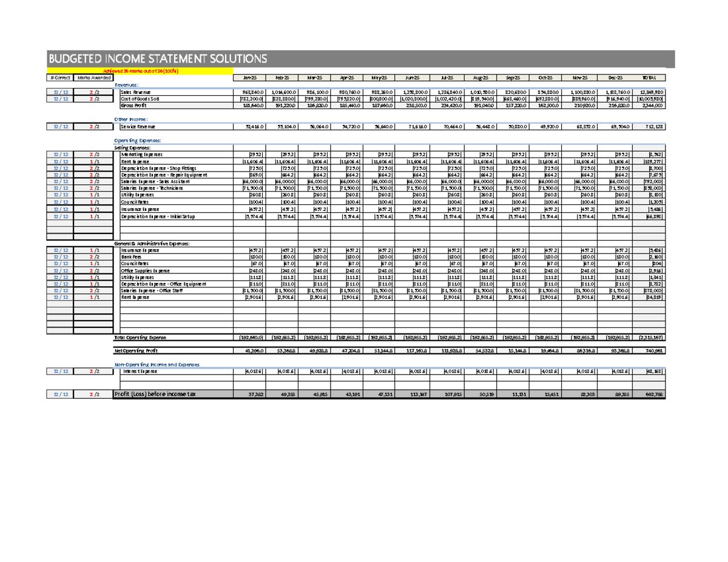Select the Gross Profit row label
This screenshot has width=728, height=562.
coord(135,104)
